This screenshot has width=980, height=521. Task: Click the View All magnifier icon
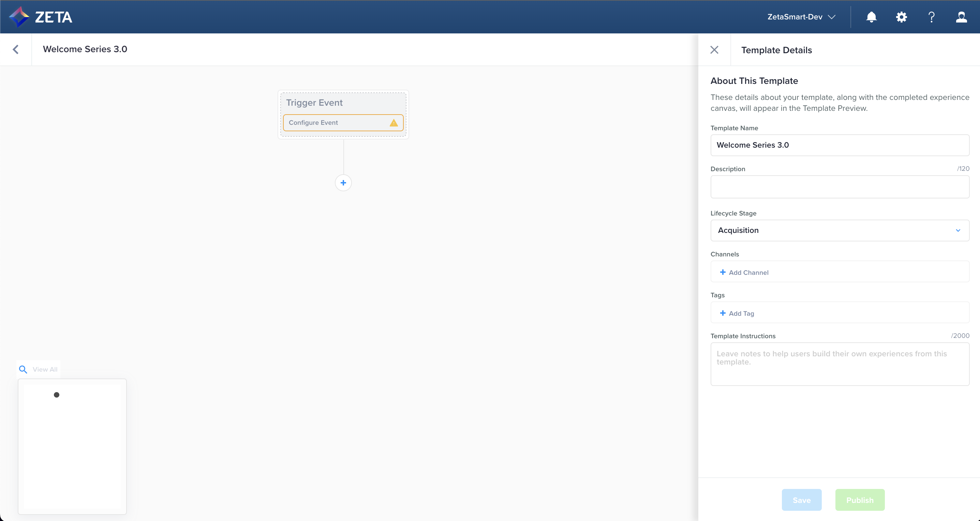tap(23, 369)
